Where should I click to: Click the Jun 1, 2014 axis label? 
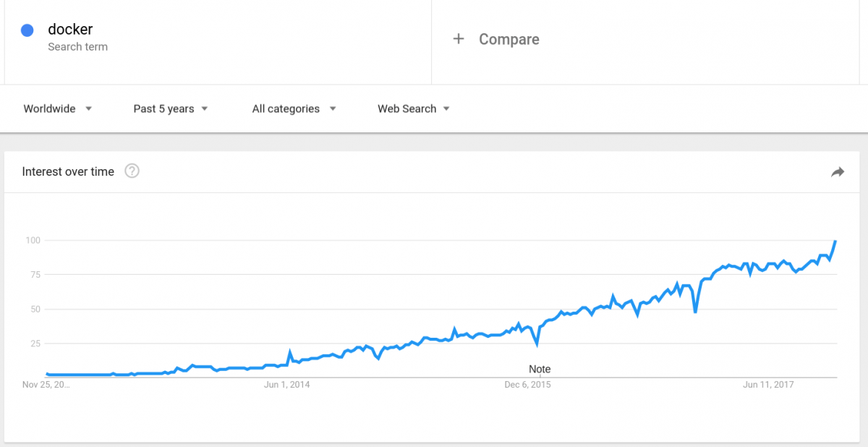point(288,385)
